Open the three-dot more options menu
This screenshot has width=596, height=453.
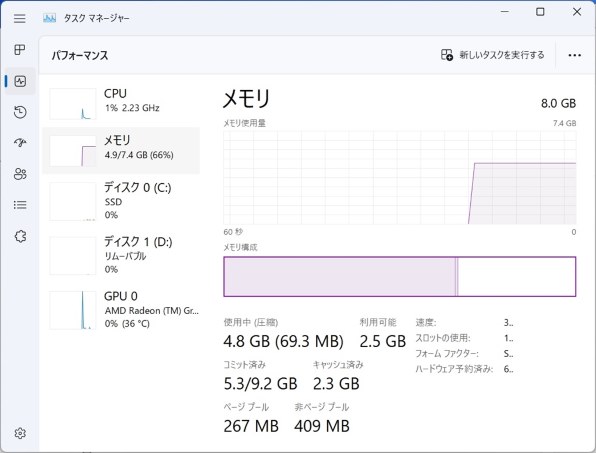click(574, 55)
